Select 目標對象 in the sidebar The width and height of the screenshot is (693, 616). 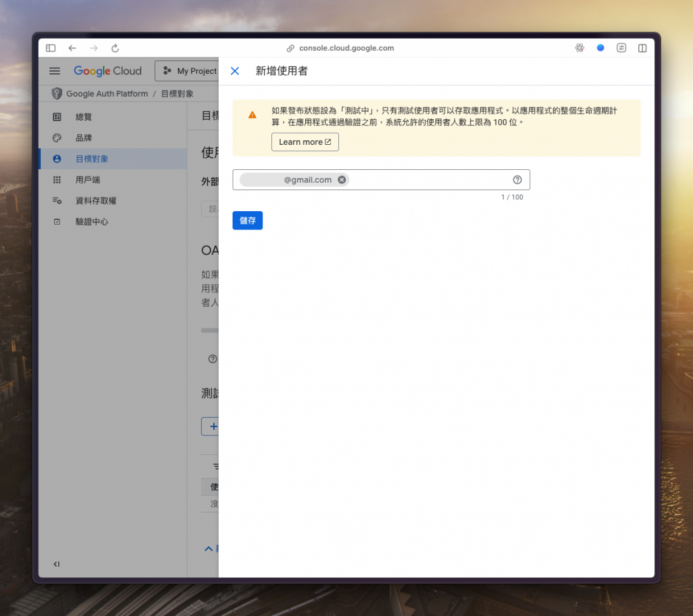pyautogui.click(x=113, y=159)
